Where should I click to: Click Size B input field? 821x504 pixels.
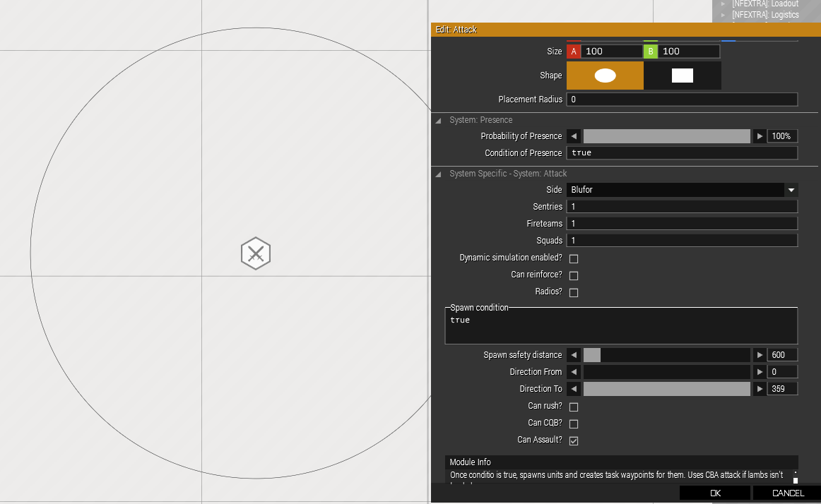689,52
